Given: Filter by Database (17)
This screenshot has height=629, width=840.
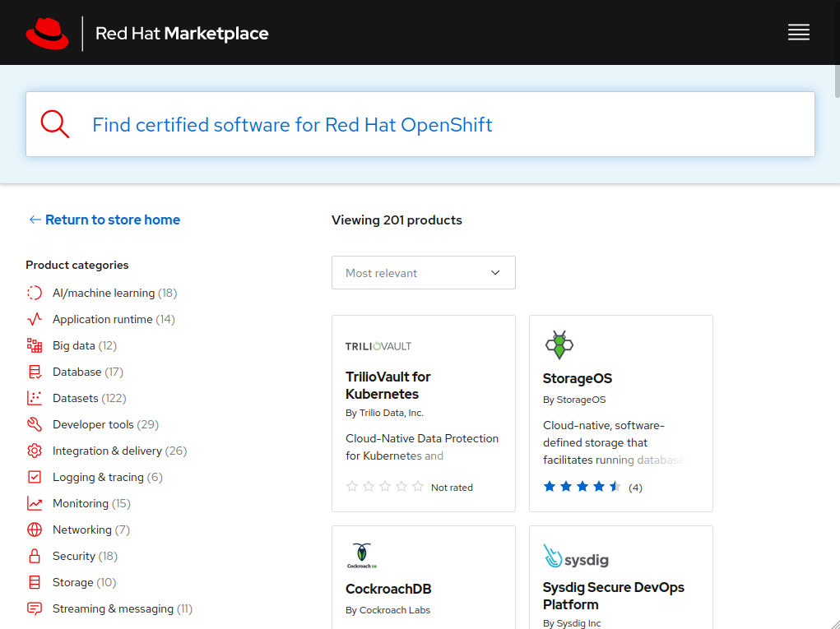Looking at the screenshot, I should click(x=88, y=372).
